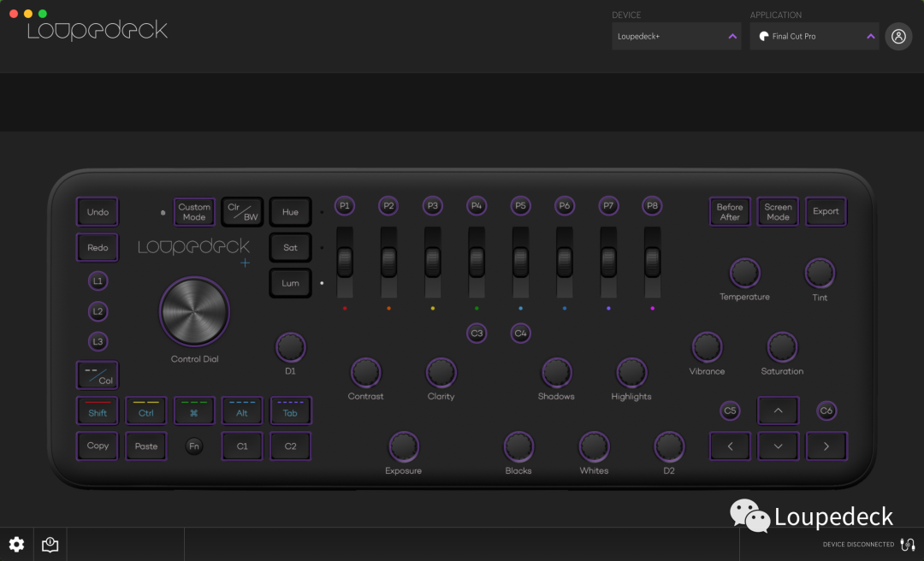924x561 pixels.
Task: Select the C3 round button
Action: [x=477, y=333]
